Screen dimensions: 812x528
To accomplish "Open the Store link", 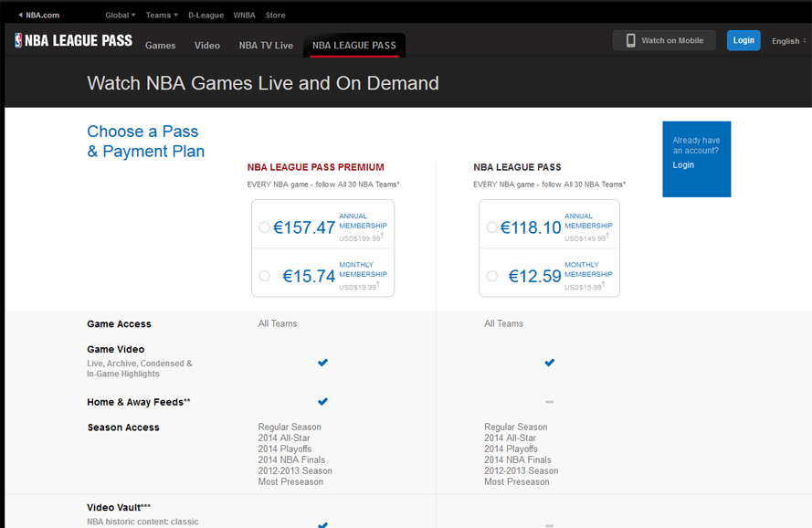I will (x=276, y=15).
